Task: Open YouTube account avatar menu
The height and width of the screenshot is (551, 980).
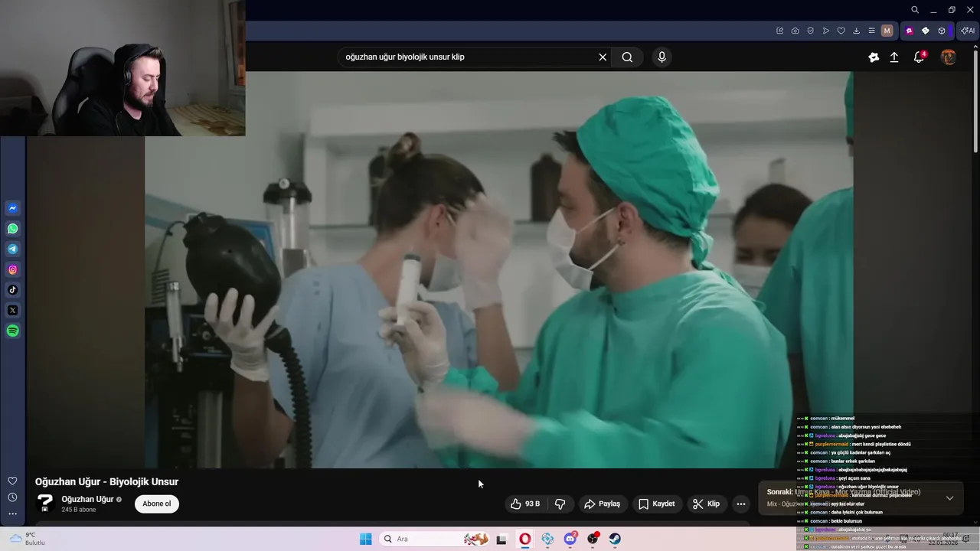Action: tap(949, 57)
